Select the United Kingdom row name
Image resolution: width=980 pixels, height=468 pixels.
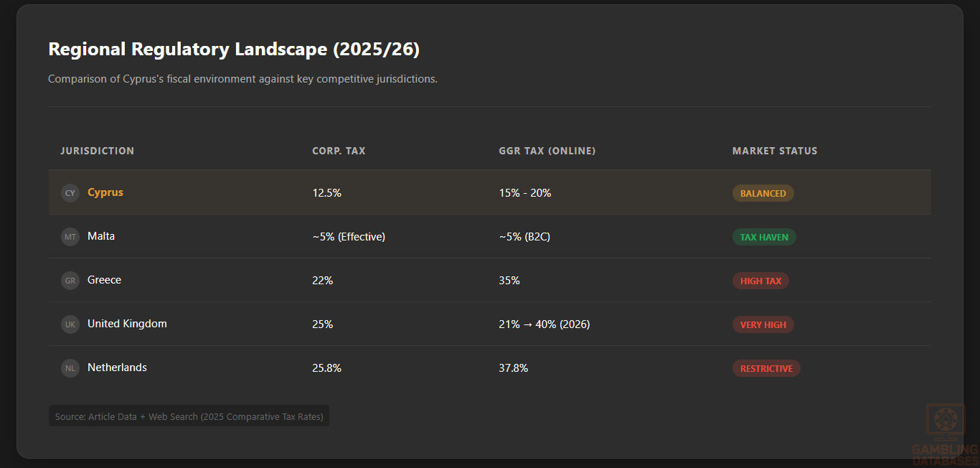[127, 324]
